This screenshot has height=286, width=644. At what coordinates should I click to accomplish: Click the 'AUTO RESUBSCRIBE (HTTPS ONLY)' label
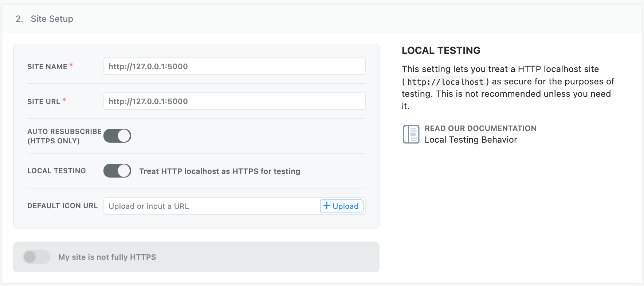pos(64,136)
